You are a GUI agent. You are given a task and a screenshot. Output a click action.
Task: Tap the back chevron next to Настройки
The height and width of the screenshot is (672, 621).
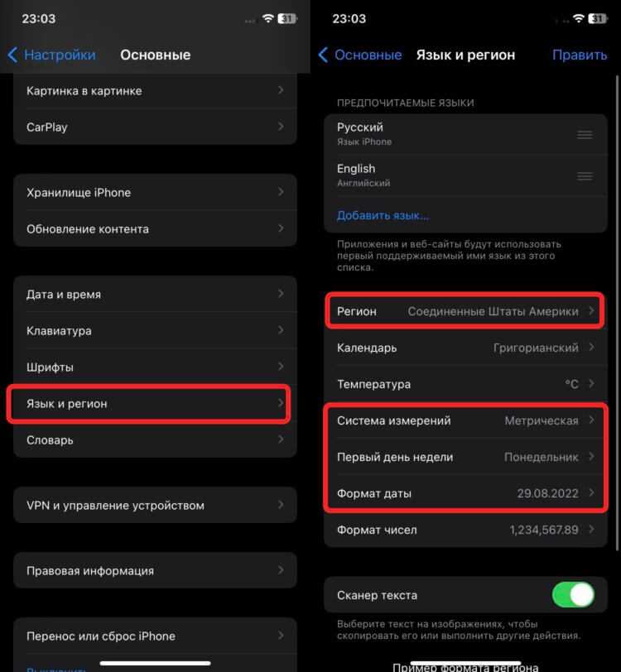click(13, 55)
